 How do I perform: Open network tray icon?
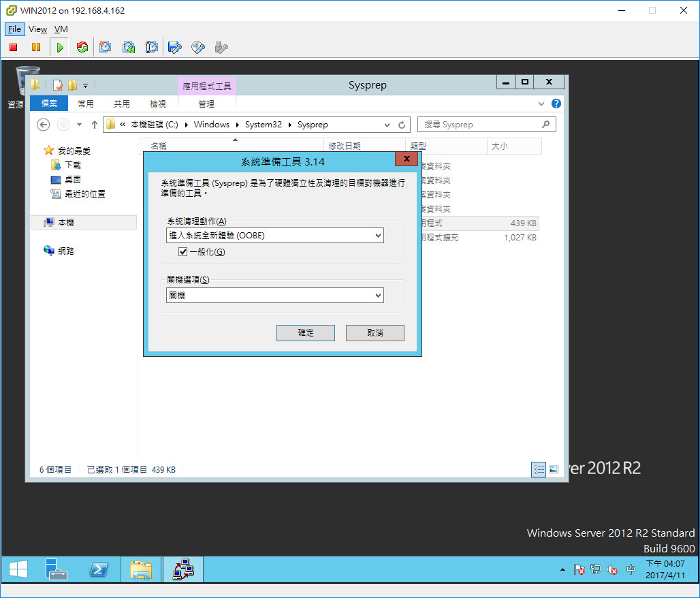coord(596,569)
